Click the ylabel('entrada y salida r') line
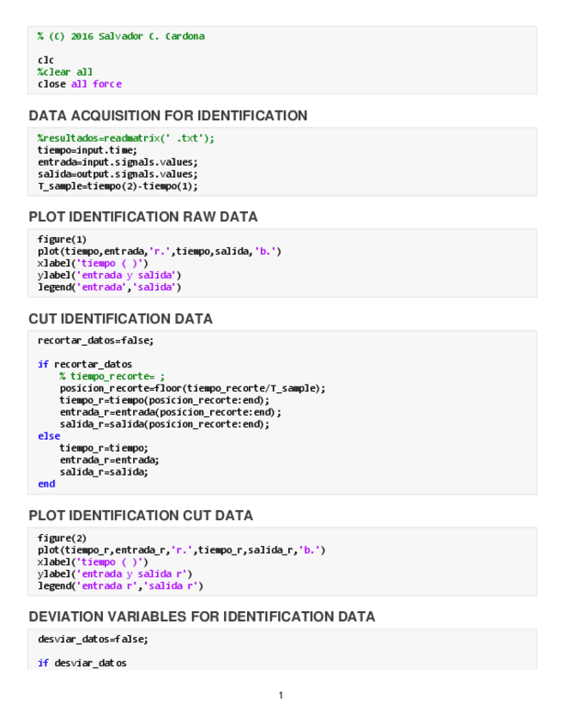 115,573
